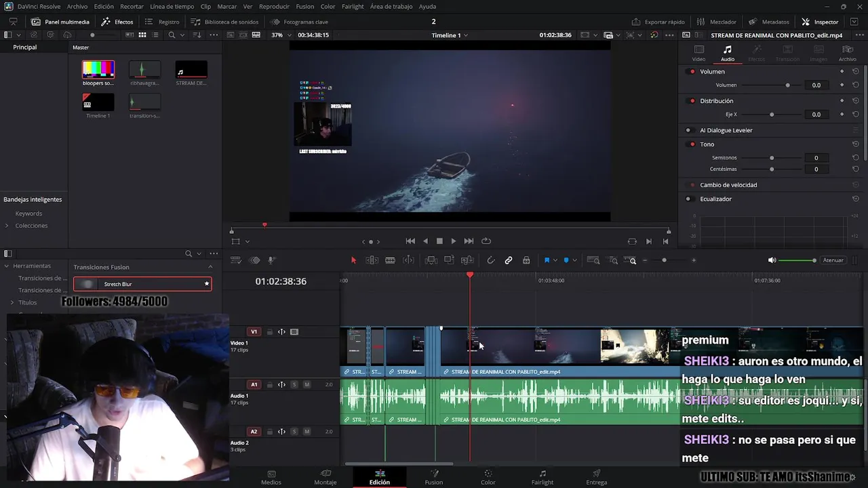This screenshot has width=868, height=488.
Task: Toggle the Efectos library panel
Action: tap(117, 22)
